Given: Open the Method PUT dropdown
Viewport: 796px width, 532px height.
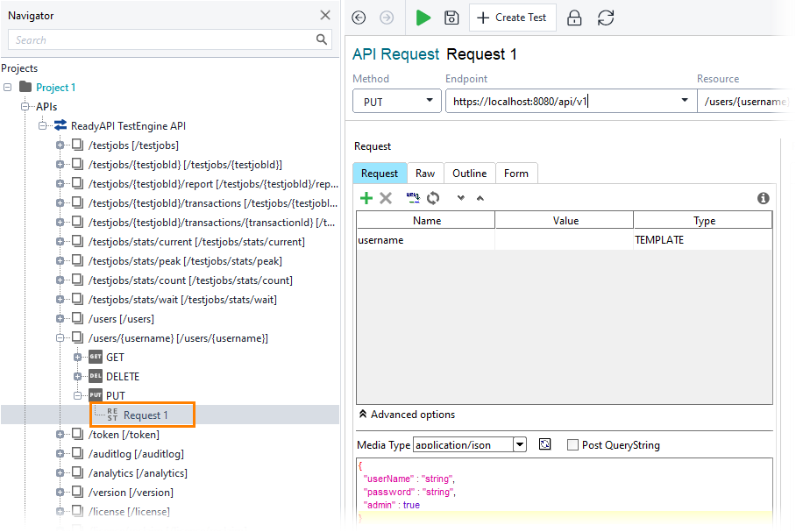Looking at the screenshot, I should [397, 102].
